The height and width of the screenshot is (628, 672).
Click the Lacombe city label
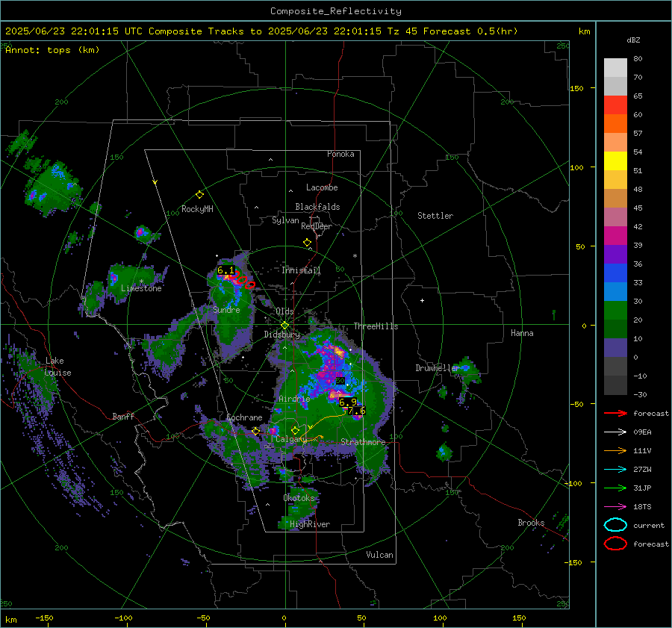(322, 187)
